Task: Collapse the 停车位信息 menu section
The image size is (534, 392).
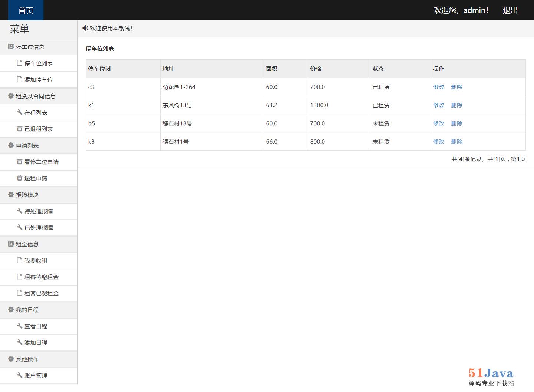Action: click(x=30, y=47)
